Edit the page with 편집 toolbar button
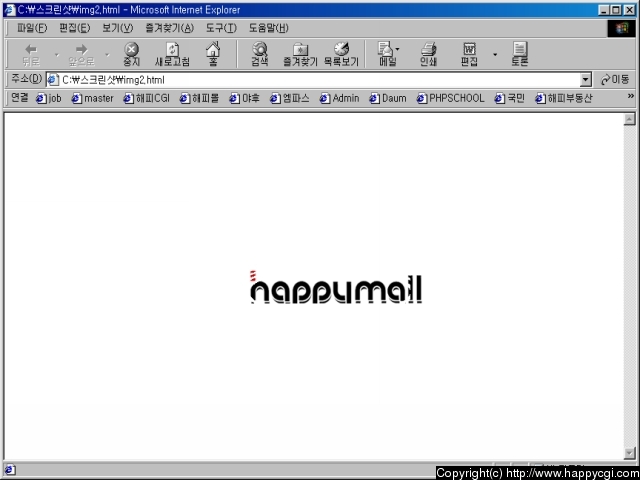Viewport: 640px width, 480px height. pos(469,54)
